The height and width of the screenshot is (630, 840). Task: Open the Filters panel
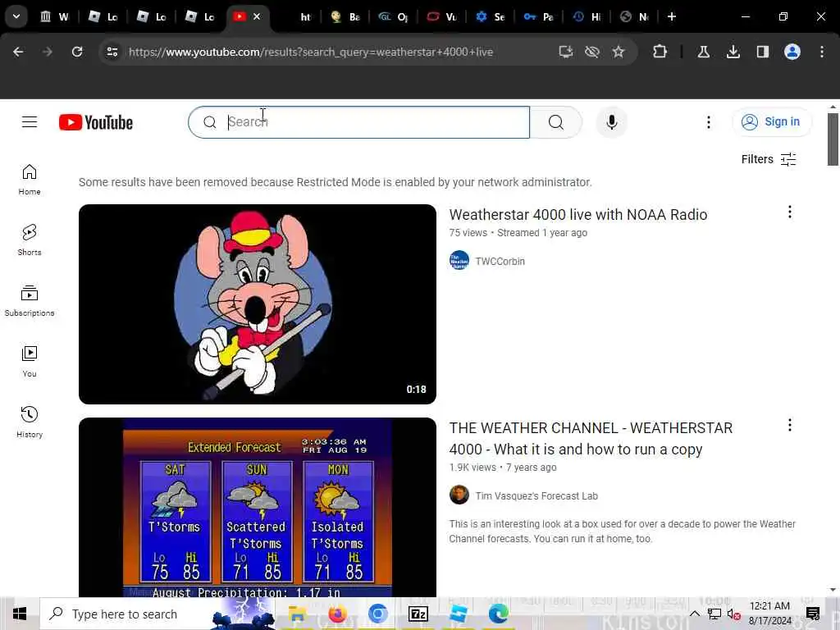(x=768, y=159)
